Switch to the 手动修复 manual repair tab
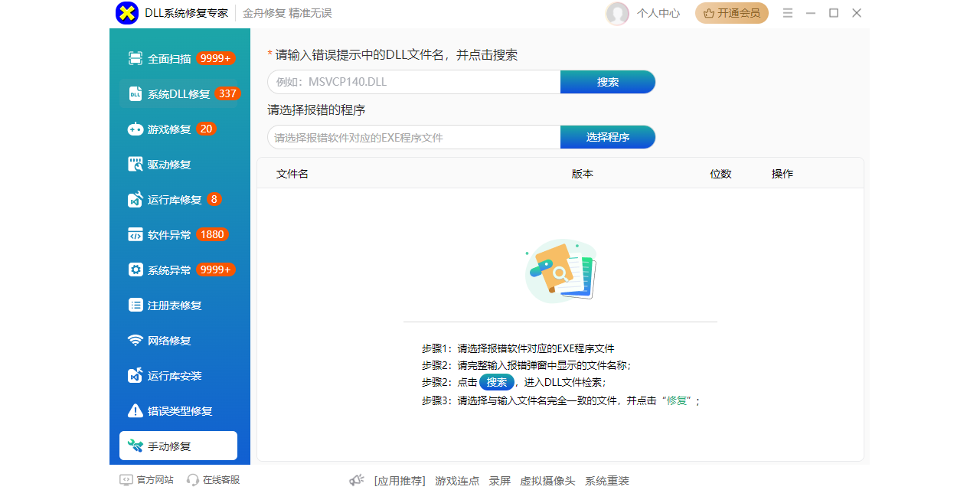Screen dimensions: 980x490 tap(178, 446)
